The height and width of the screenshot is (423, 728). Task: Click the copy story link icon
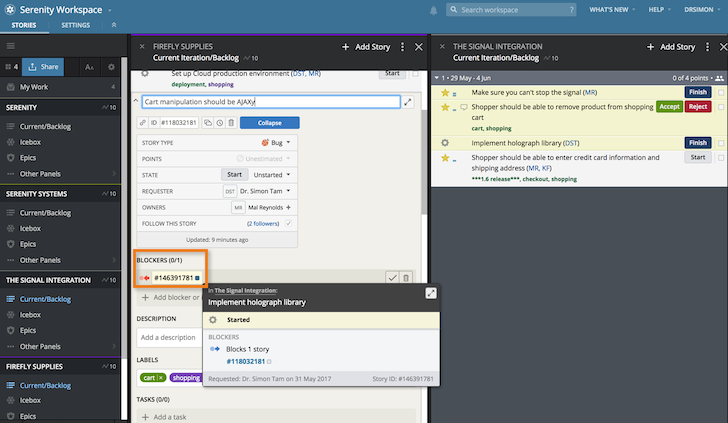144,123
